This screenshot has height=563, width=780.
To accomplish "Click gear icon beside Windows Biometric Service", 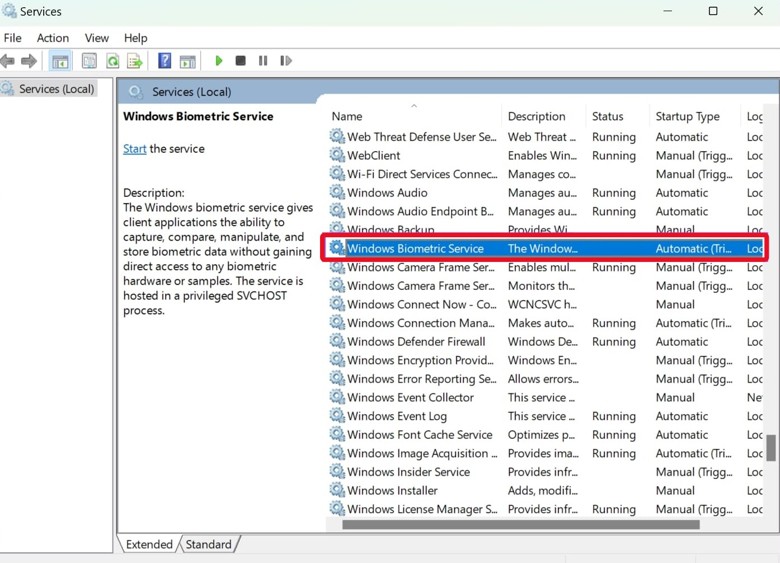I will [x=337, y=248].
